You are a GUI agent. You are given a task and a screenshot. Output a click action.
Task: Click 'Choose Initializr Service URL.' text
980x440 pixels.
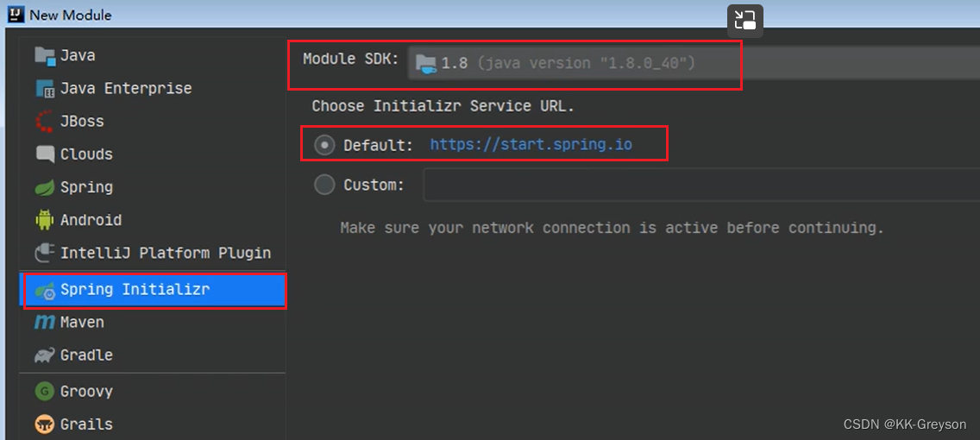(443, 106)
